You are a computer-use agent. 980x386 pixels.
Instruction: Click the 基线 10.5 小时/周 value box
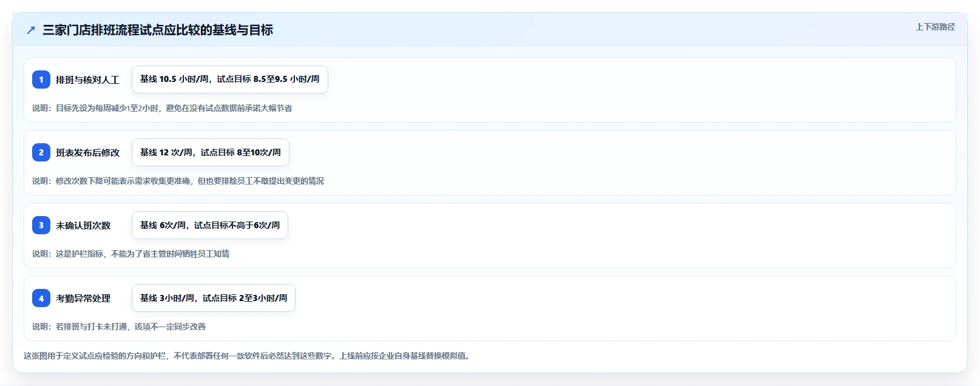(230, 80)
